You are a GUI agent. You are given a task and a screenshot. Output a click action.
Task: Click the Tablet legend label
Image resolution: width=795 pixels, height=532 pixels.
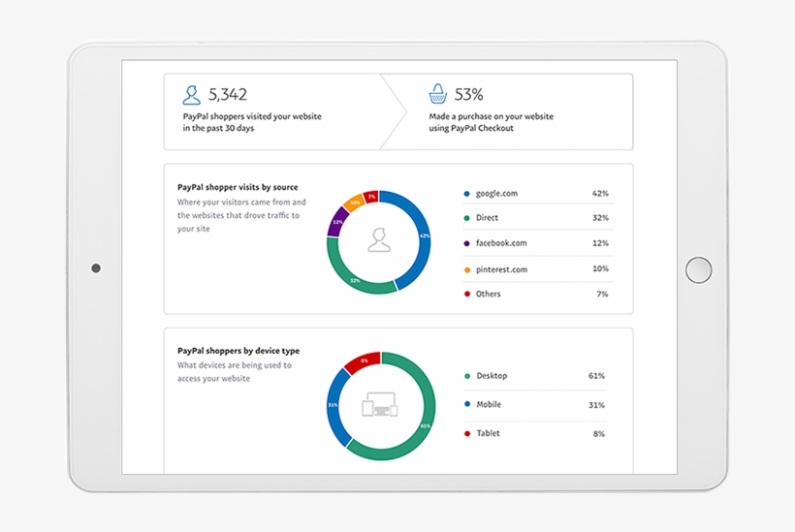pyautogui.click(x=488, y=433)
